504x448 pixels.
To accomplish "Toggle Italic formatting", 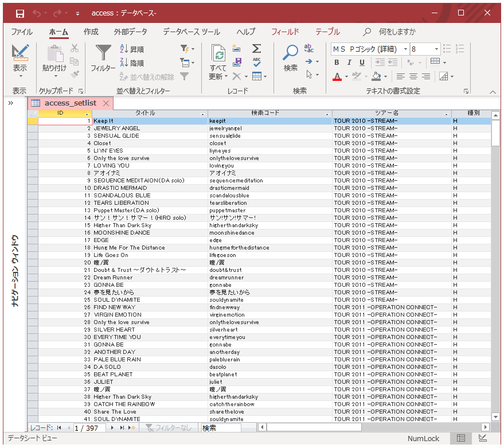I will click(x=349, y=63).
